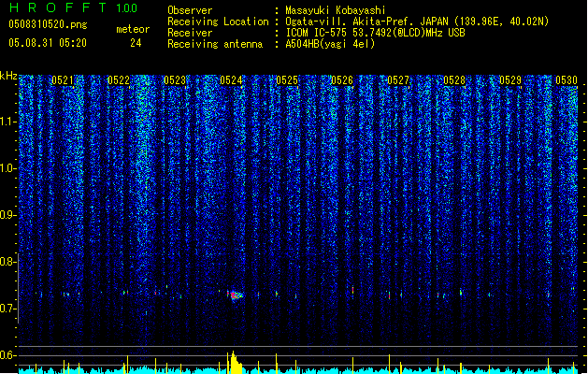
Task: Click the 0523 time marker
Action: 175,80
